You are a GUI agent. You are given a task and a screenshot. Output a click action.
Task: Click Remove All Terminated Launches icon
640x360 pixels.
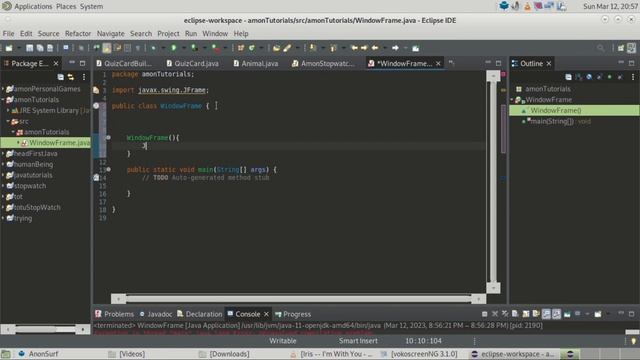[505, 314]
